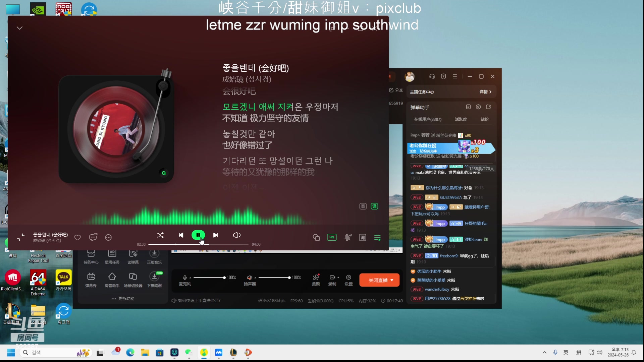
Task: Open 详情 in 主播任务中心
Action: (x=485, y=92)
